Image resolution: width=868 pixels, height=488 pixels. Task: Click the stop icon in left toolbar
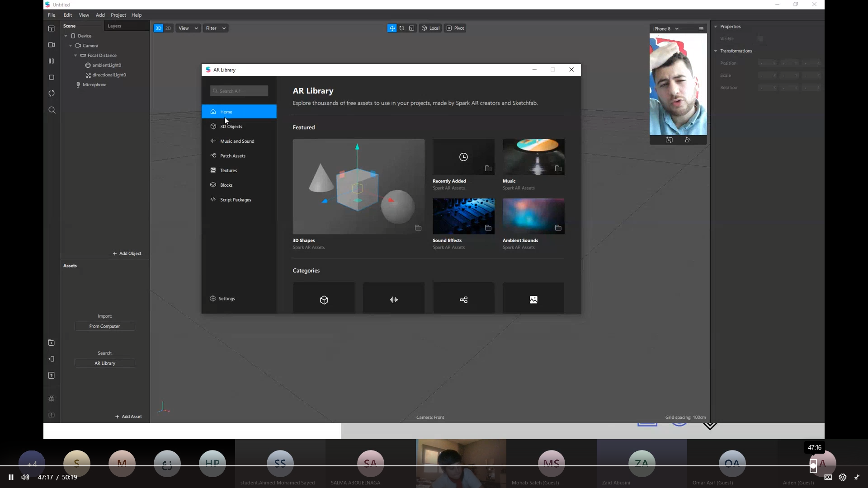click(52, 77)
